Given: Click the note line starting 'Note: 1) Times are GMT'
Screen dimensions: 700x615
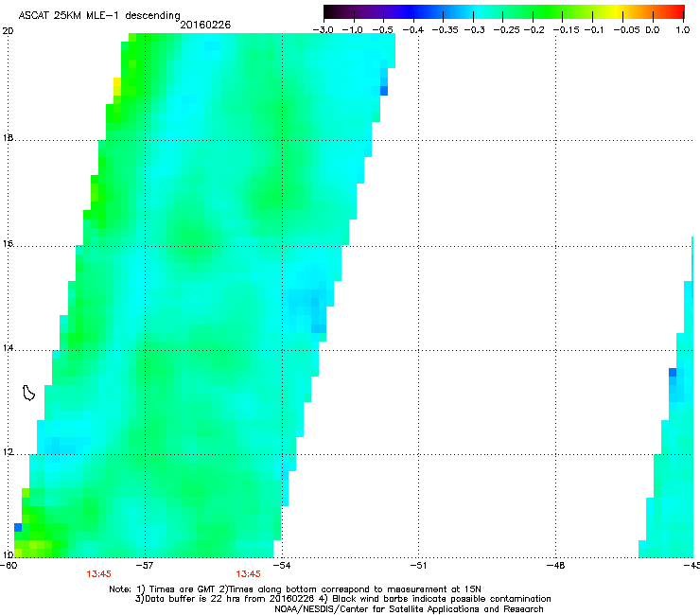Looking at the screenshot, I should pyautogui.click(x=295, y=589).
